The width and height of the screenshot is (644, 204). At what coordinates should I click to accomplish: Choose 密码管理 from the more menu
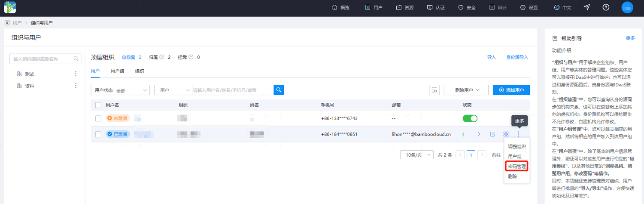pos(517,166)
